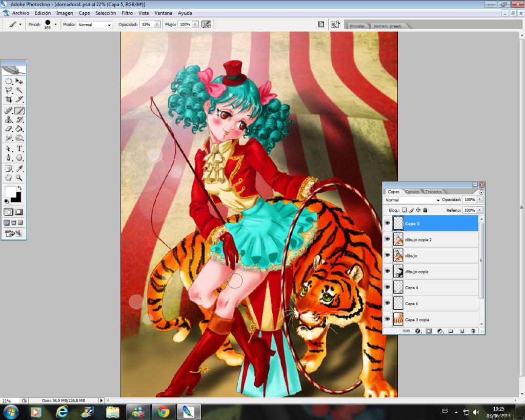Hide the dibujo copia layer
The height and width of the screenshot is (420, 525).
point(388,271)
